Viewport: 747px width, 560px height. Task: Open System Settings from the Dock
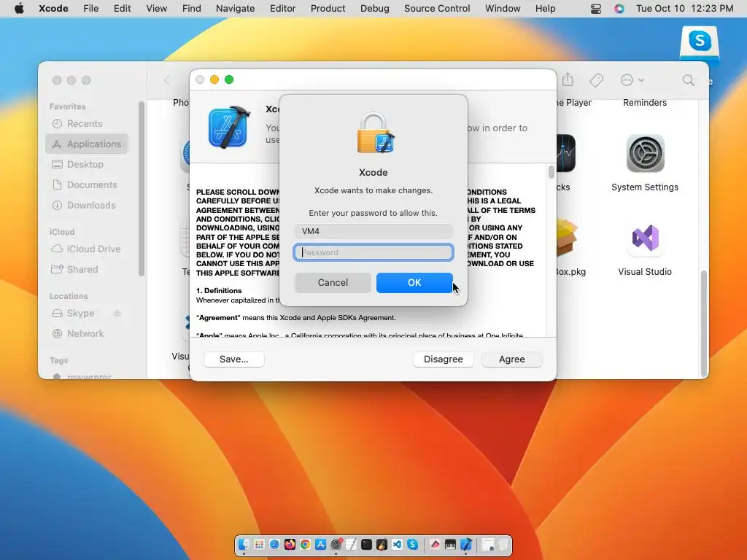[336, 544]
